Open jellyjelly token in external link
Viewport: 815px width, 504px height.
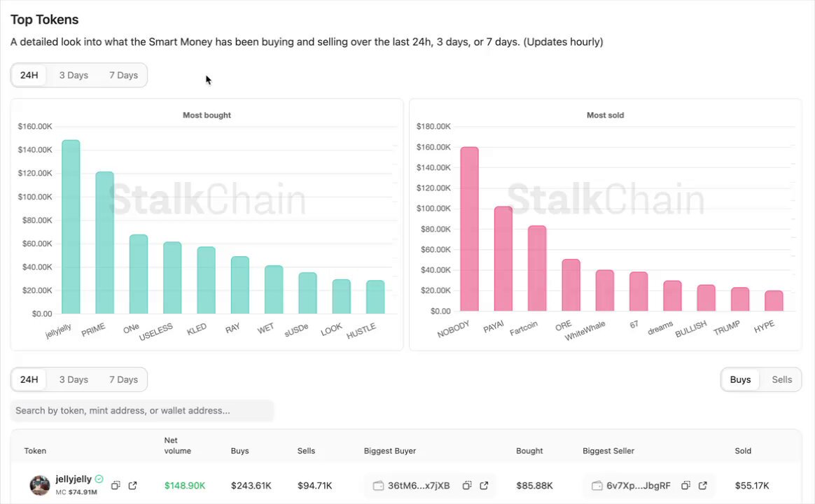(132, 485)
